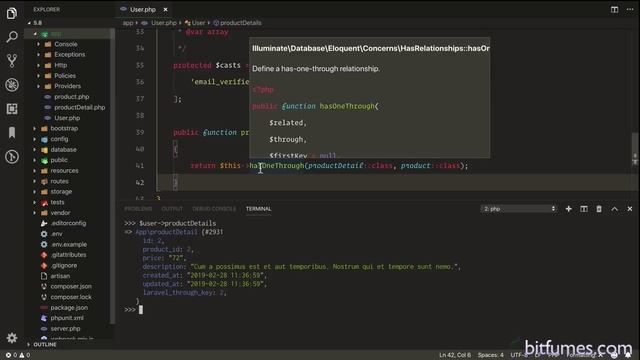Open the Bookmarks view in activity bar
Viewport: 640px width, 360px height.
pyautogui.click(x=12, y=132)
